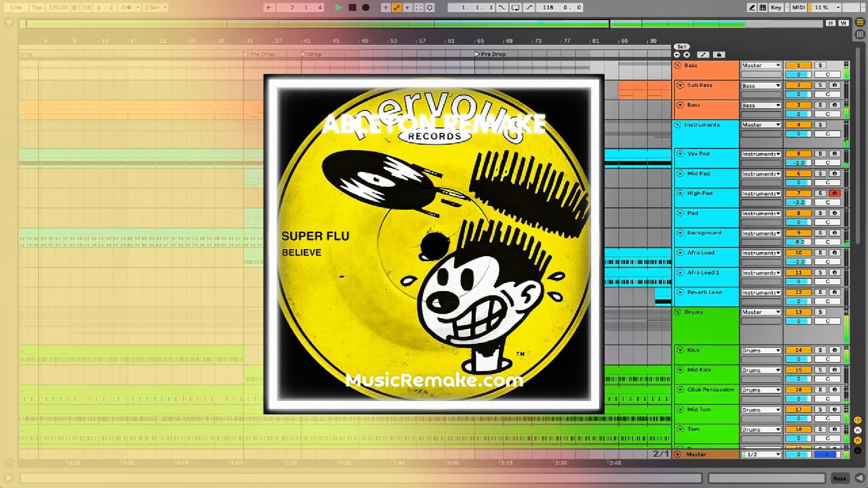Mute Click Percussion via track activator 16
This screenshot has width=868, height=488.
[x=798, y=390]
